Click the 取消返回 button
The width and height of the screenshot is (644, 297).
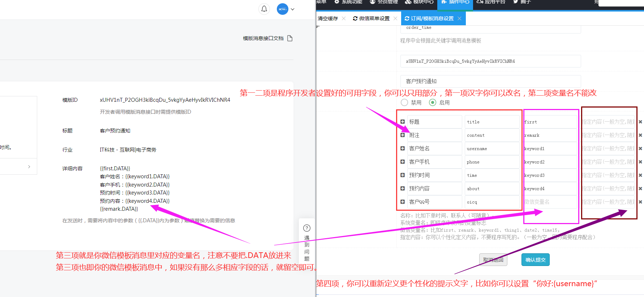point(493,260)
